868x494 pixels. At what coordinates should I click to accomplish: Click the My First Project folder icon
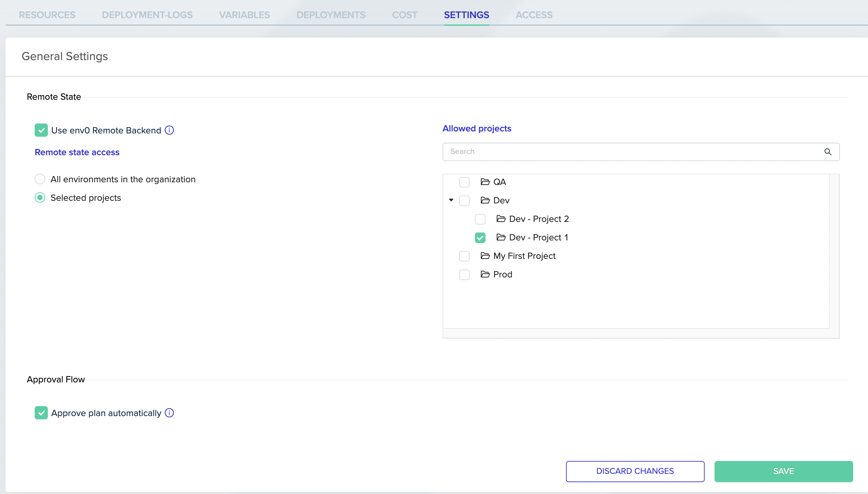485,256
